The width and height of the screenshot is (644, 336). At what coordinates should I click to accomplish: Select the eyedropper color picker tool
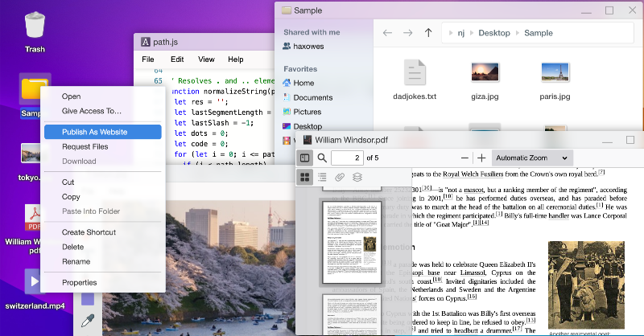point(88,321)
